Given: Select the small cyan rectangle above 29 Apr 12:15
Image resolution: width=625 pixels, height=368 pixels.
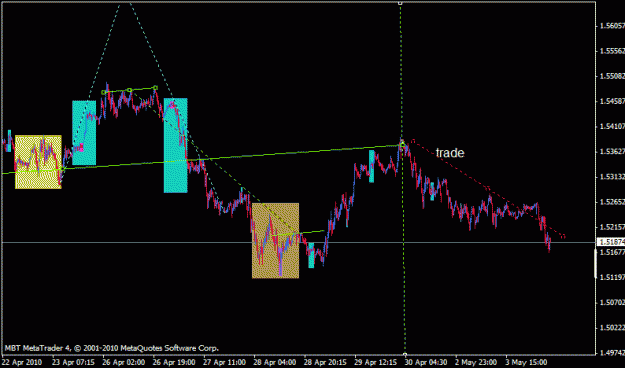Looking at the screenshot, I should 371,166.
